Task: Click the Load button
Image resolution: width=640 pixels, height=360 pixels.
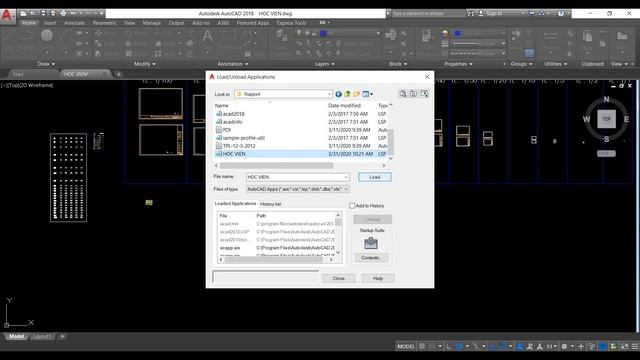Action: (x=375, y=177)
